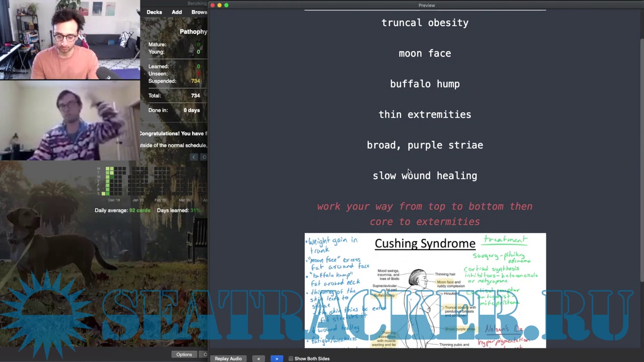Maximize the Preview window with green button

coord(226,5)
